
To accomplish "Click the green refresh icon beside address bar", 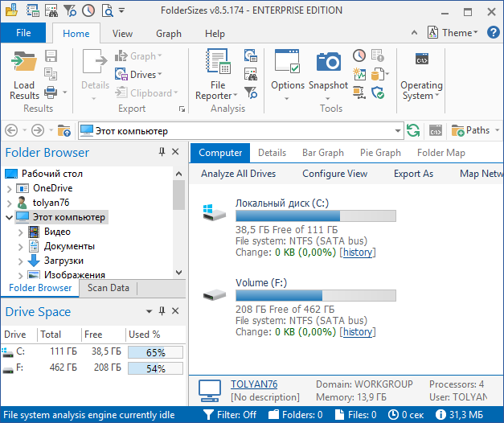I will tap(413, 130).
